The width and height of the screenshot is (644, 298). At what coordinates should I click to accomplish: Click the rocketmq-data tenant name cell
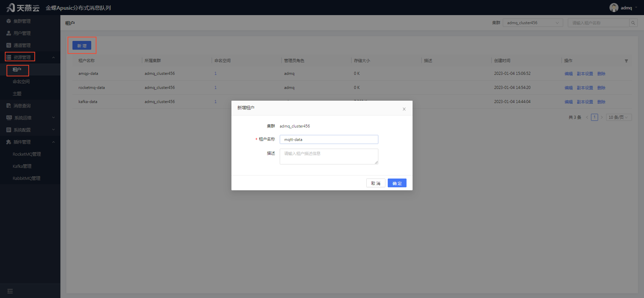[x=92, y=88]
